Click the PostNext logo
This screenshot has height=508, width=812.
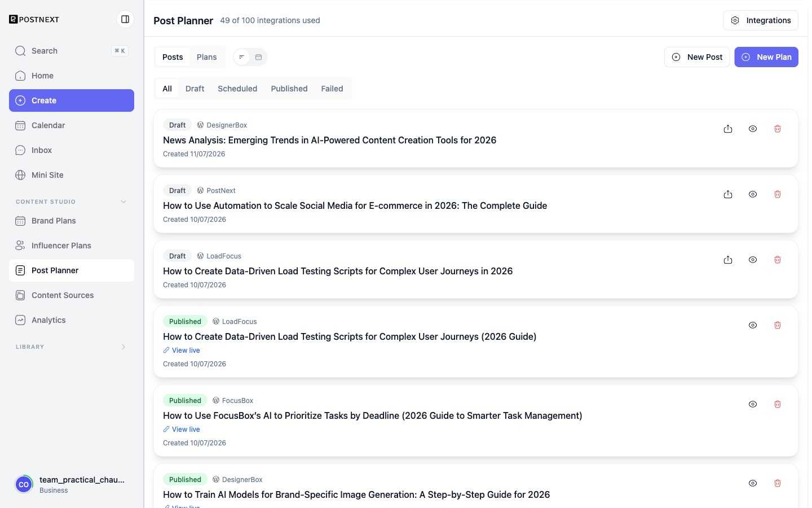34,19
